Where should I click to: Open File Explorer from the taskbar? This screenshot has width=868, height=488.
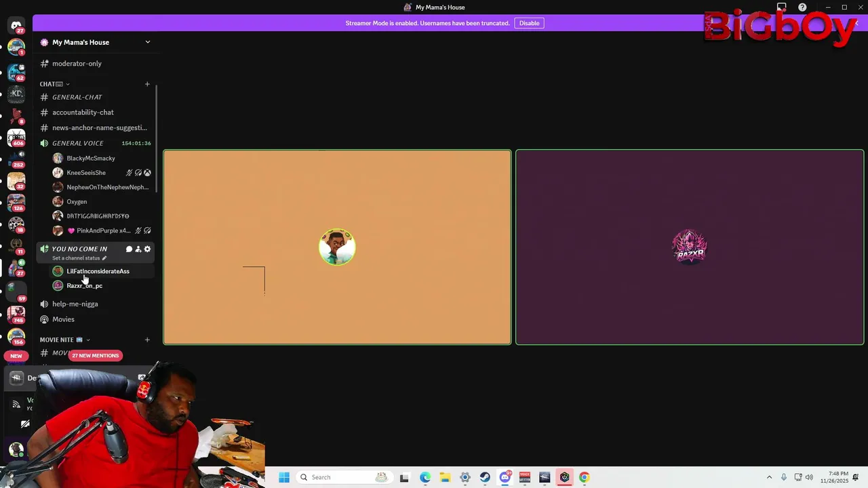pyautogui.click(x=446, y=477)
